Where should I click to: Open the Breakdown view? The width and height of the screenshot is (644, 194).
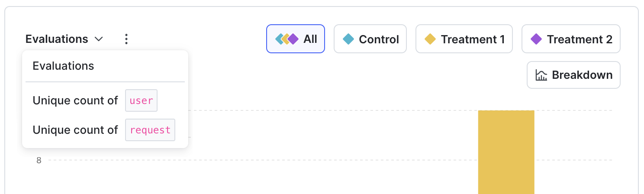(573, 75)
